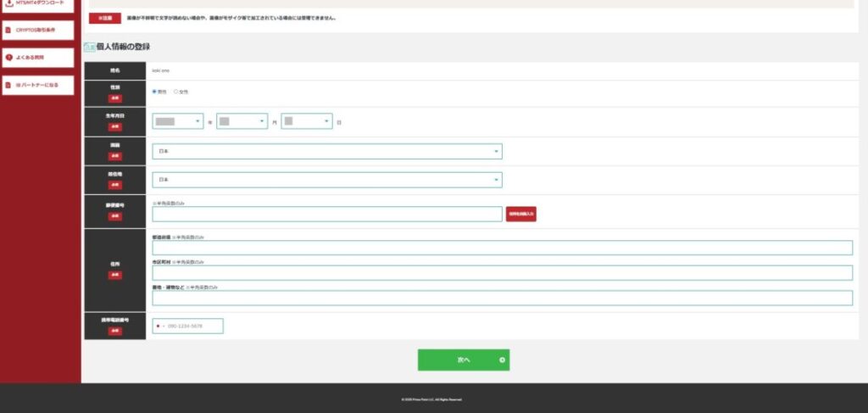868x413 pixels.
Task: Click the red address auto-fill button
Action: point(521,215)
